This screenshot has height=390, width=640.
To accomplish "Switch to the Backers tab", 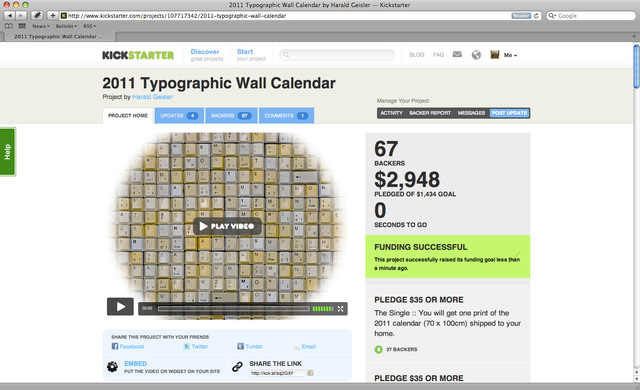I will pos(231,115).
